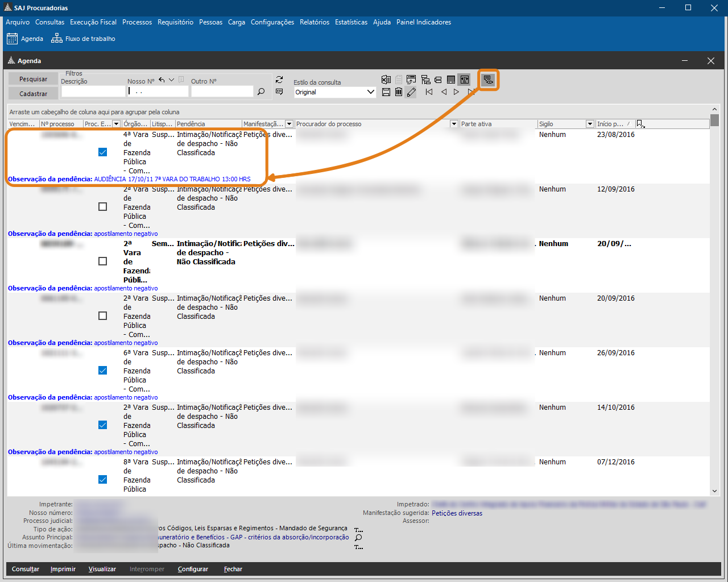Click the refresh arrows icon beside filters
The image size is (728, 582).
[279, 80]
